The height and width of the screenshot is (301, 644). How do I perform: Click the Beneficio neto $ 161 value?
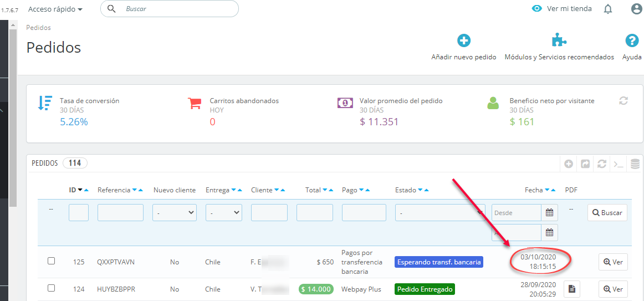[x=522, y=121]
